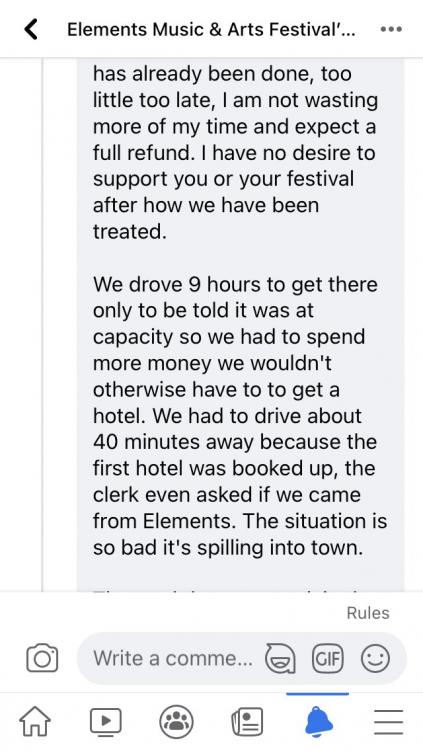Open the emoji smiley picker
The height and width of the screenshot is (751, 423).
[375, 659]
